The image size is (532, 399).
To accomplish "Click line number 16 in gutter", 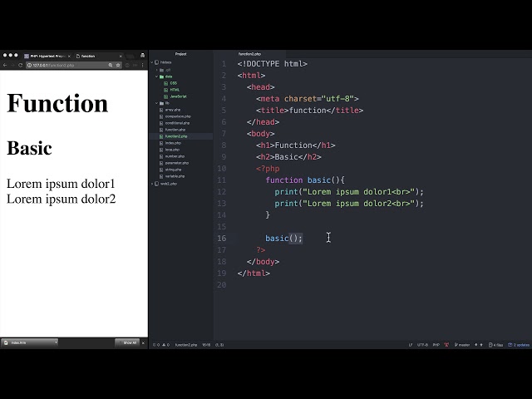I will [222, 239].
